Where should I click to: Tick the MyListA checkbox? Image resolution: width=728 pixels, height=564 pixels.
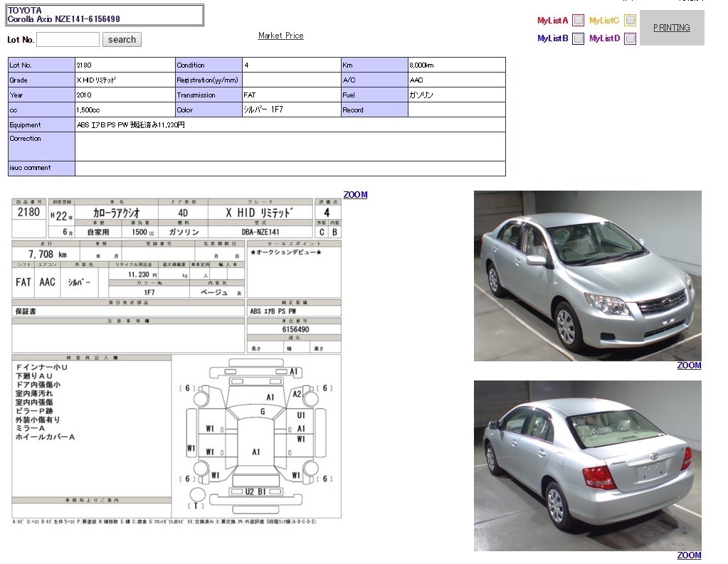pyautogui.click(x=579, y=21)
